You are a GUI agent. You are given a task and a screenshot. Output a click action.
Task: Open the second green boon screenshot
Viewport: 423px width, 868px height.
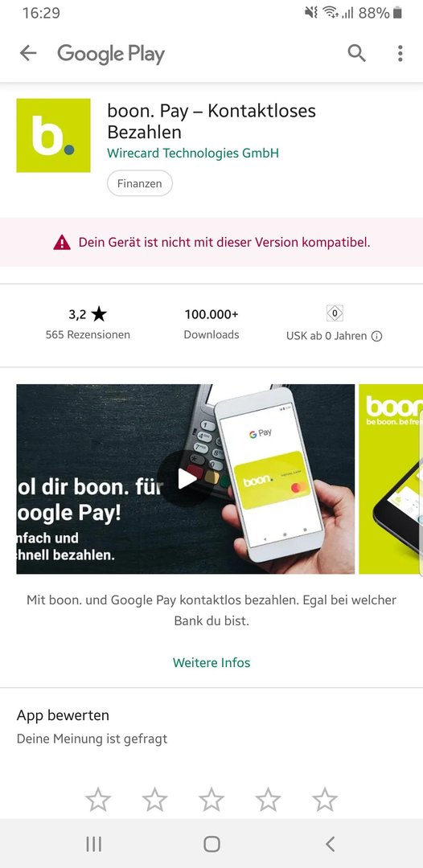pyautogui.click(x=391, y=479)
